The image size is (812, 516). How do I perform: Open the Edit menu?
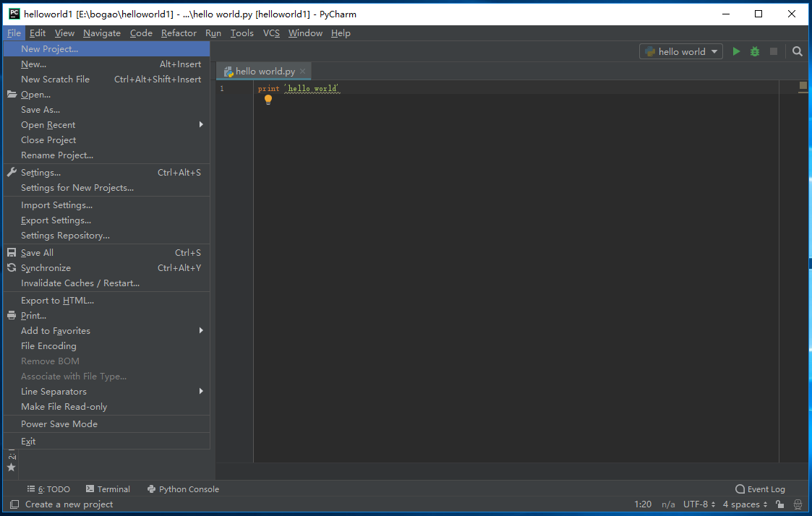coord(38,33)
